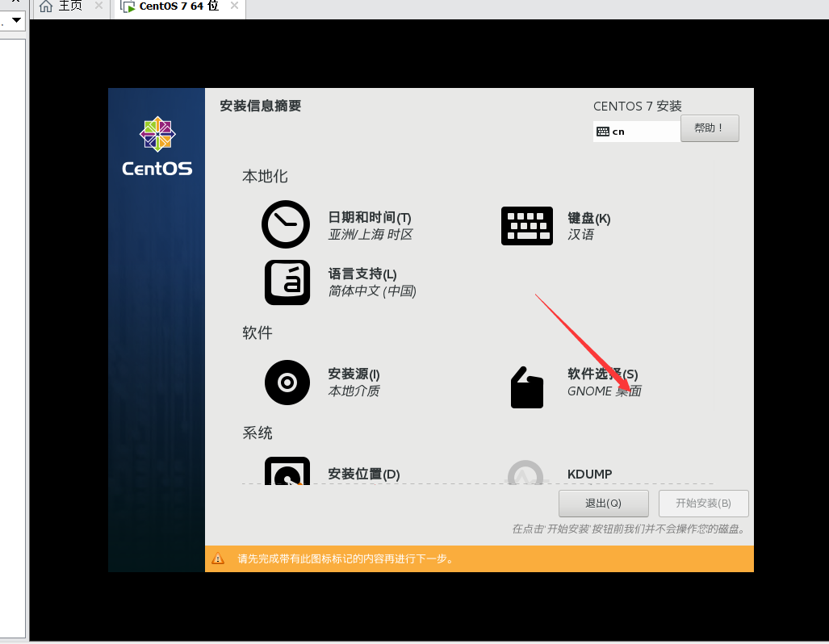
Task: Click the KDUMP icon
Action: 525,472
